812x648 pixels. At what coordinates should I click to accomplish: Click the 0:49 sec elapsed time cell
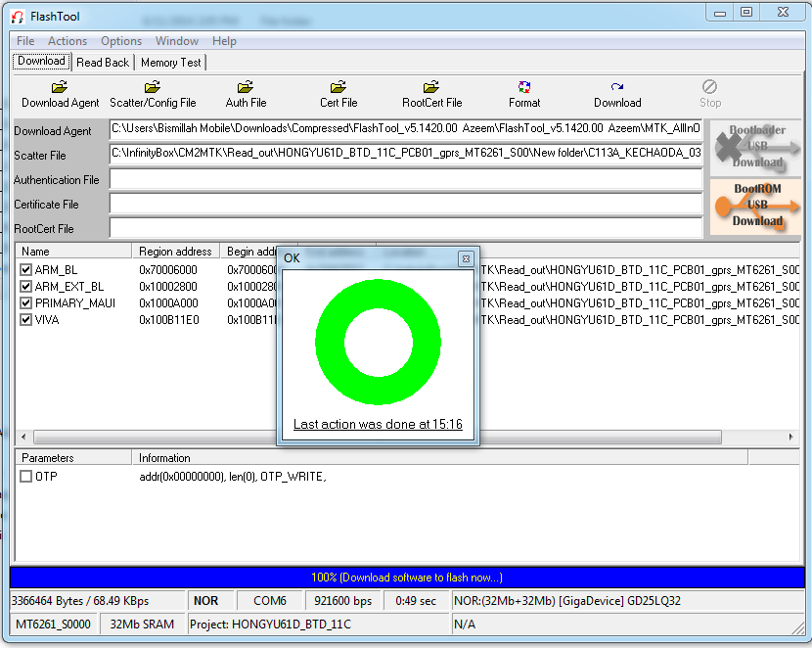pyautogui.click(x=416, y=601)
